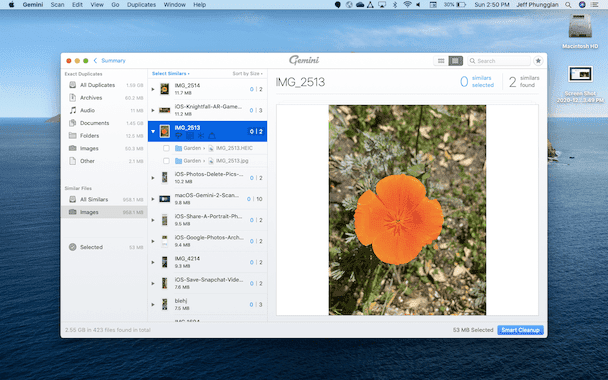Select the IMG_2514 thumbnail
Image resolution: width=608 pixels, height=380 pixels.
click(164, 89)
